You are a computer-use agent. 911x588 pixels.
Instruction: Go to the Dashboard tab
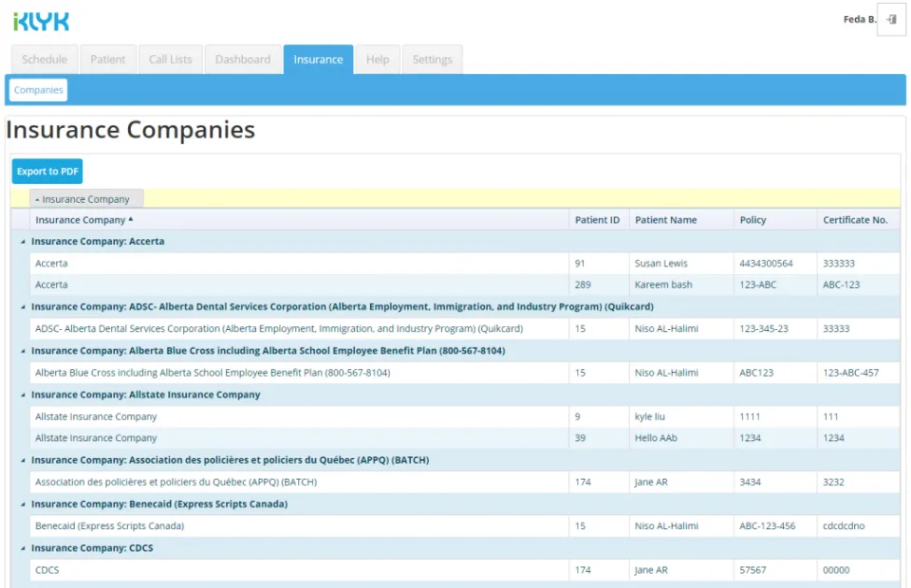243,59
